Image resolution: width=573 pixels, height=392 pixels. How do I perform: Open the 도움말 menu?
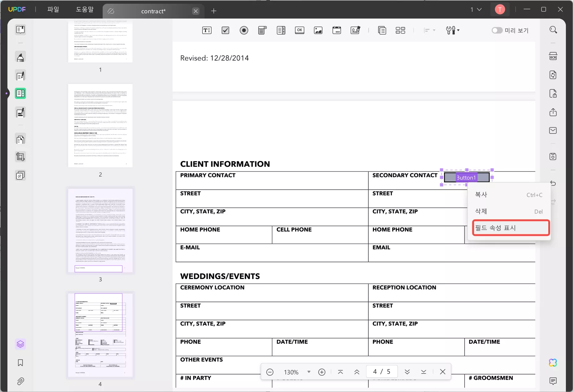84,10
